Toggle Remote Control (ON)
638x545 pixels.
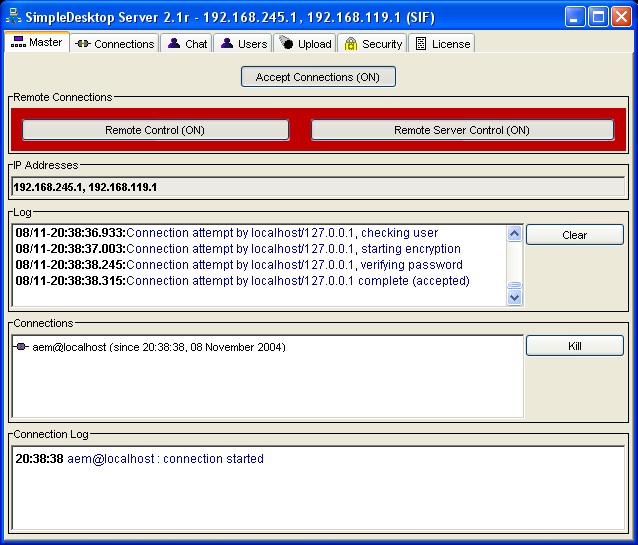tap(155, 130)
